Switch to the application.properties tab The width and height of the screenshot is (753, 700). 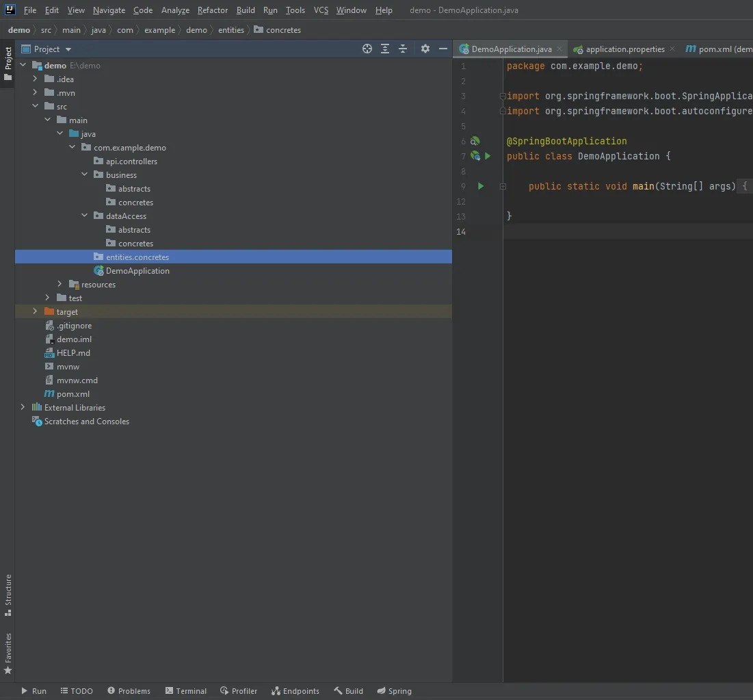pyautogui.click(x=624, y=49)
